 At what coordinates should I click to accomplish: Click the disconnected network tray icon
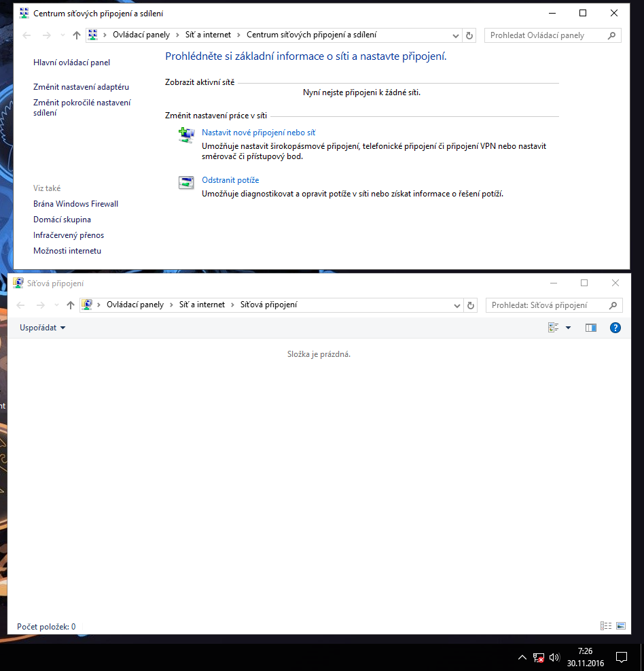coord(539,657)
